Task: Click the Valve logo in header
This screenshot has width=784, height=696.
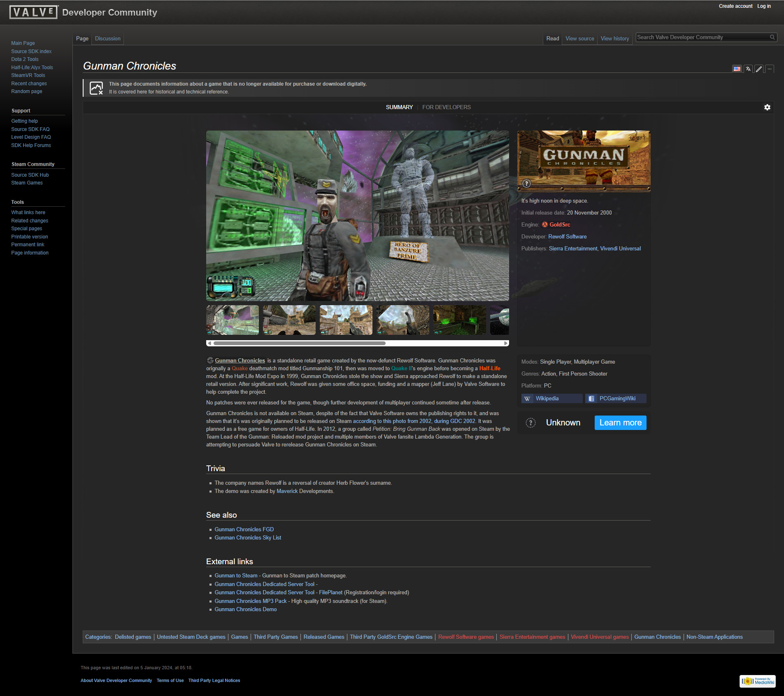Action: (34, 12)
